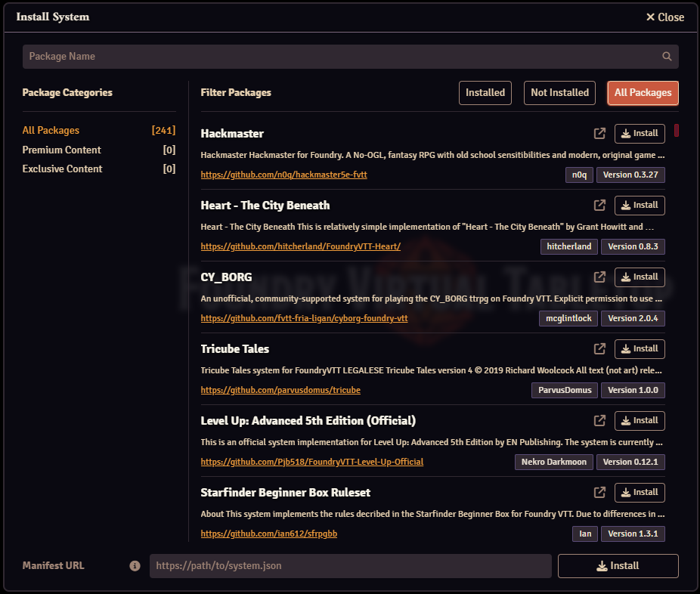
Task: Click the Hackmaster package title
Action: tap(232, 134)
